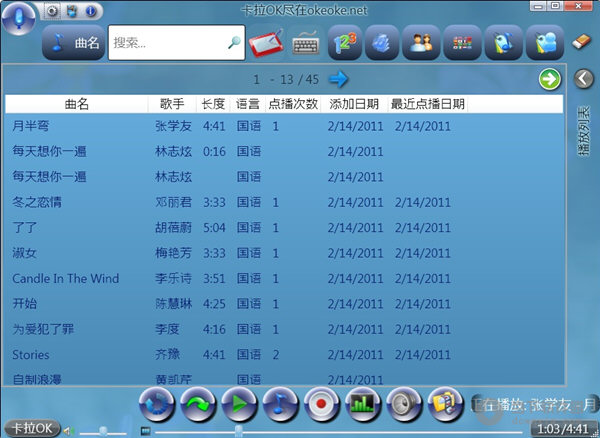Click the green play button

tap(239, 404)
